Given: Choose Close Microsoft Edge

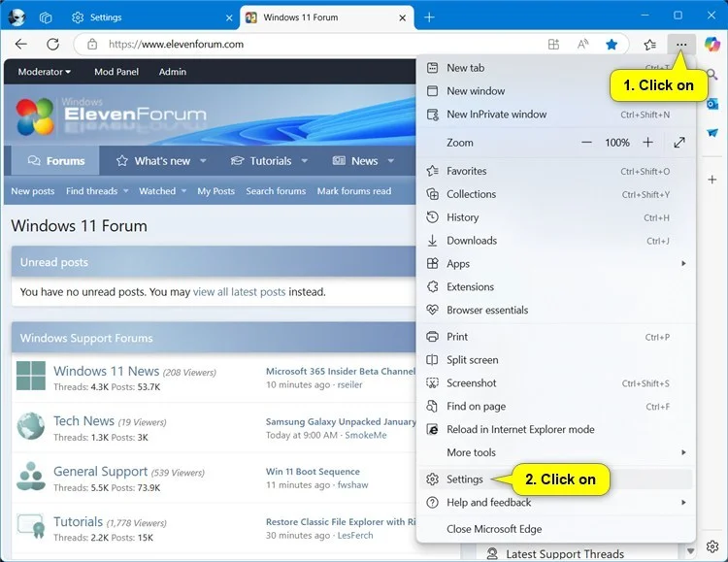Looking at the screenshot, I should pos(556,529).
